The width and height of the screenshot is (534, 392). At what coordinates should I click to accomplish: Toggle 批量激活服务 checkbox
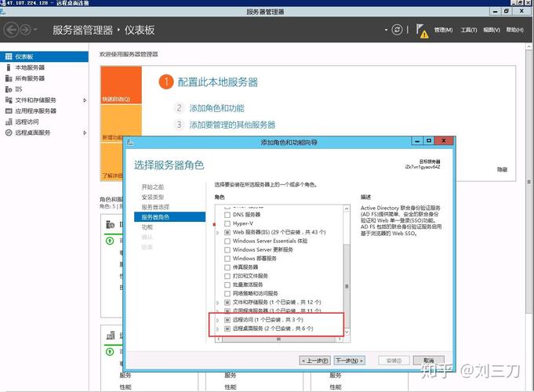(227, 285)
